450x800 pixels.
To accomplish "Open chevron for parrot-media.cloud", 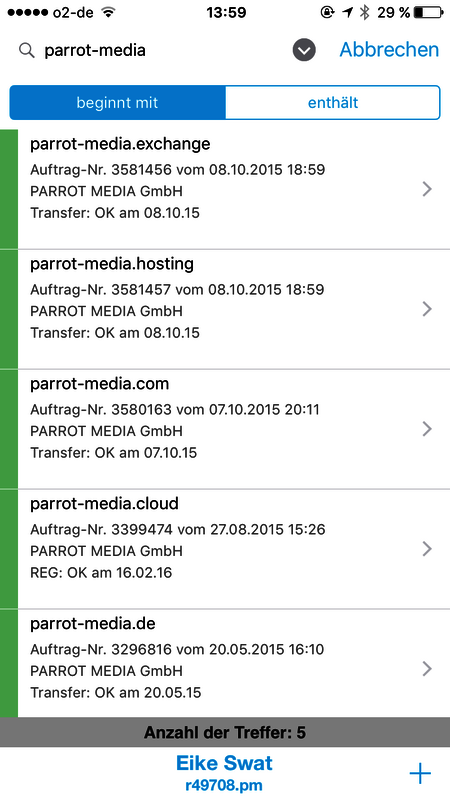I will pos(428,549).
